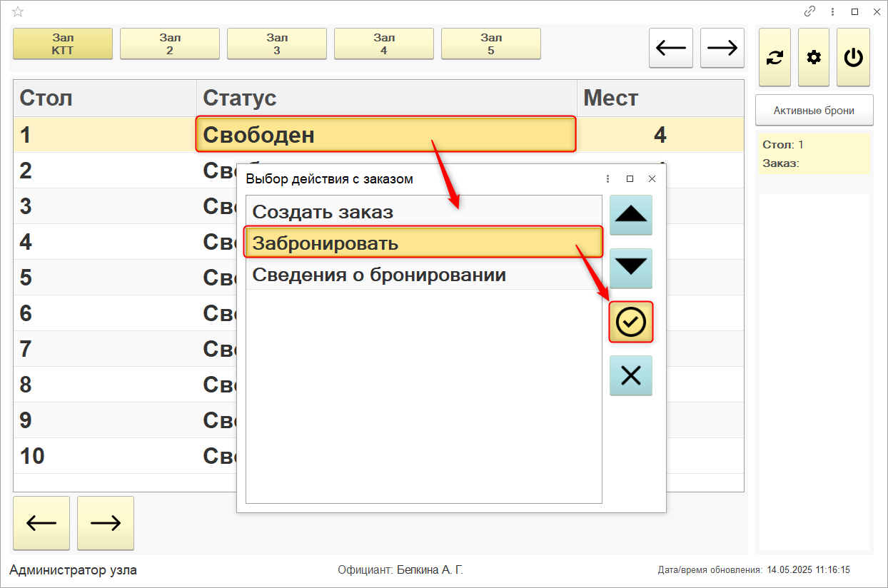Click the refresh arrows icon button
Viewport: 888px width, 588px height.
775,58
